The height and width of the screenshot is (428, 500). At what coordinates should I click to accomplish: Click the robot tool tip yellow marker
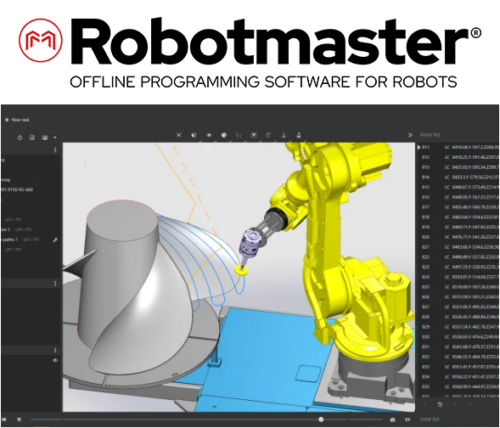tap(241, 270)
